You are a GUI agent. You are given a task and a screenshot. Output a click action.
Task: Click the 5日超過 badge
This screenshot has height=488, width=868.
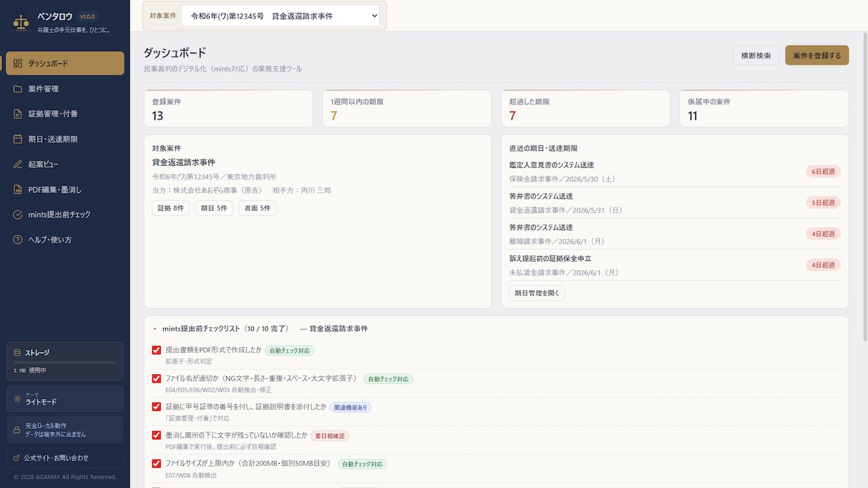click(x=823, y=203)
